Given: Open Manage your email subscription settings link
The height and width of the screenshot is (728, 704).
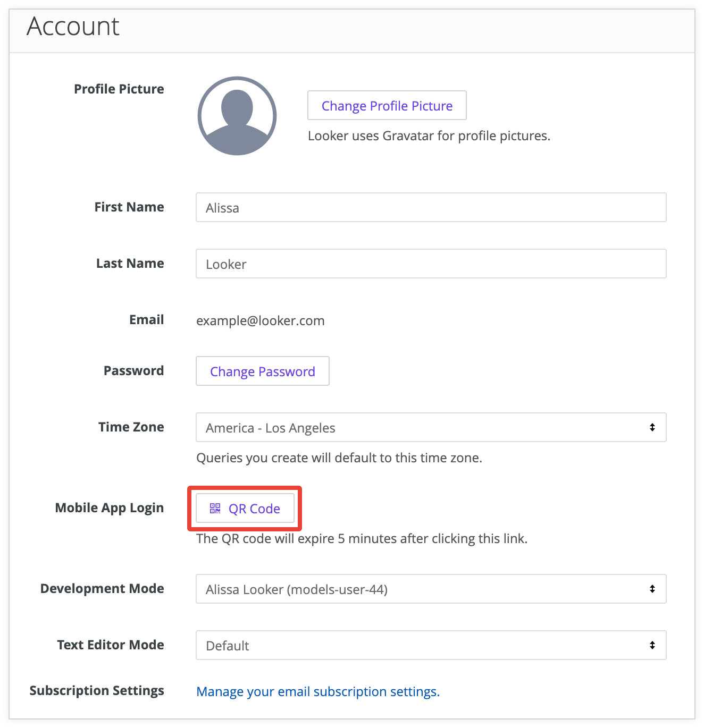Looking at the screenshot, I should pyautogui.click(x=318, y=691).
